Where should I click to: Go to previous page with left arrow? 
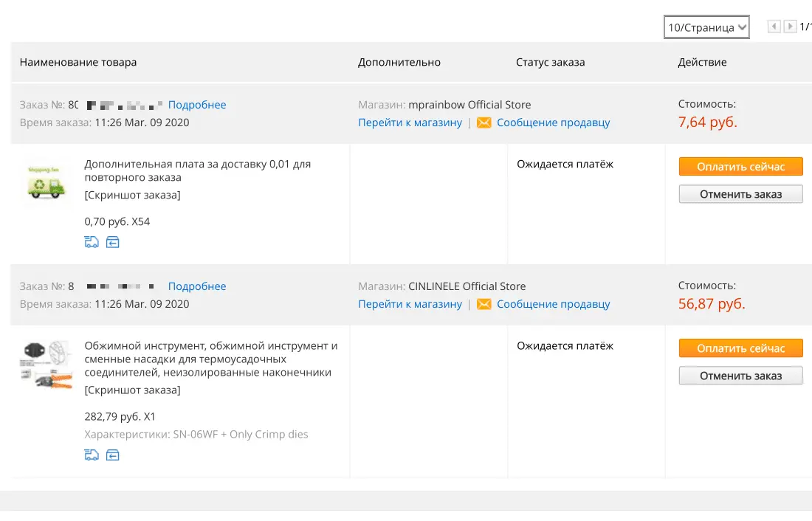click(x=774, y=27)
